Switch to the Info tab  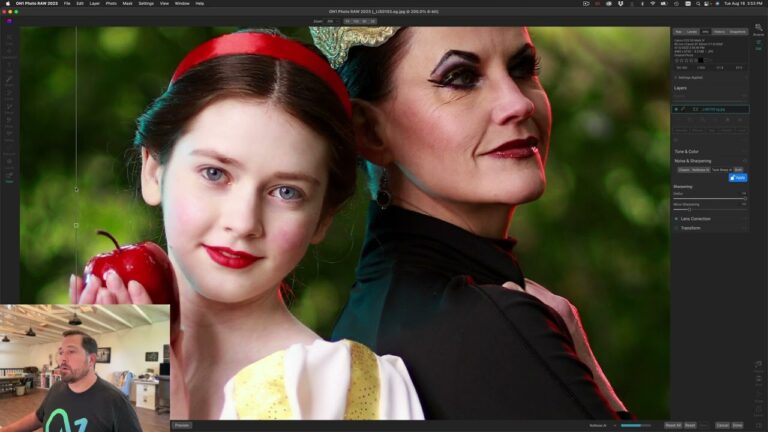coord(705,32)
